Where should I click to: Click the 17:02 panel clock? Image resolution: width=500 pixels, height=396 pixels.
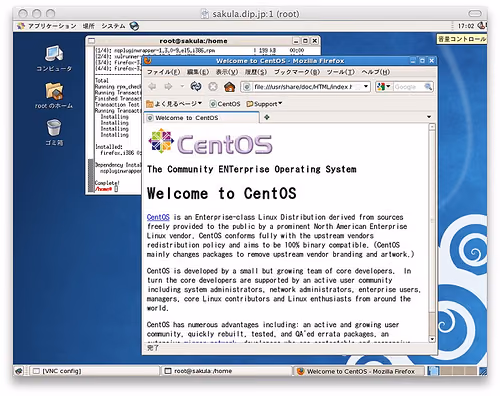tap(466, 26)
